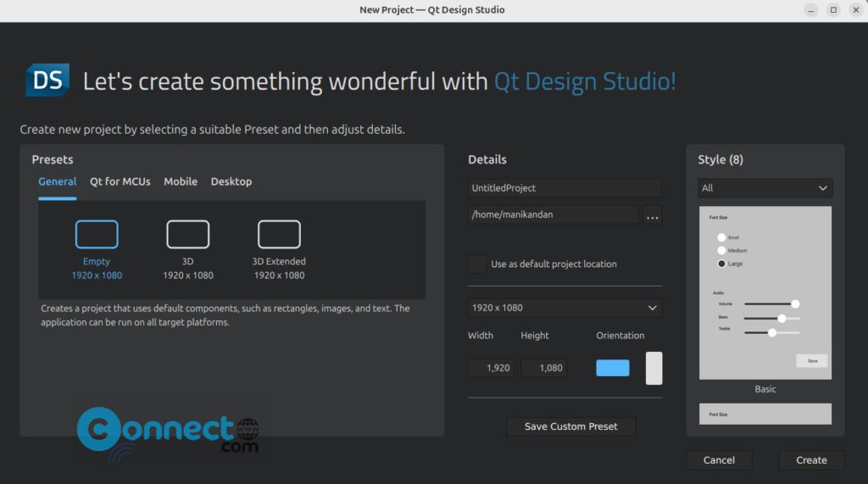
Task: Expand the 1920 x 1080 resolution dropdown
Action: 565,308
